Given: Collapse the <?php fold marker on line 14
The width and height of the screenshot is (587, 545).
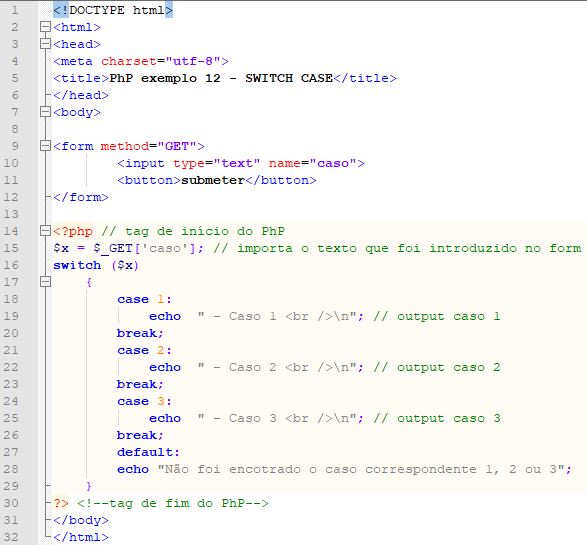Looking at the screenshot, I should (45, 231).
